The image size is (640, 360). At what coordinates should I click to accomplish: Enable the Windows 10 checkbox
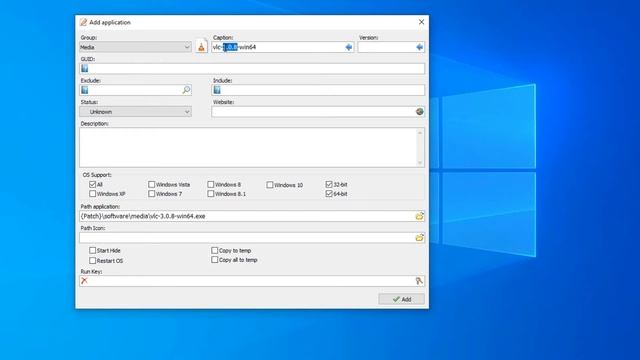(x=270, y=185)
